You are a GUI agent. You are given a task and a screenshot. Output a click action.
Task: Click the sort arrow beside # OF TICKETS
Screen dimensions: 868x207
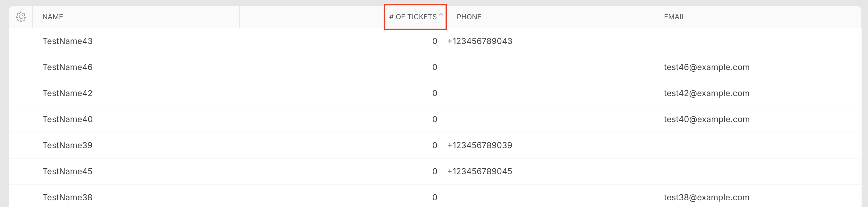pos(441,16)
